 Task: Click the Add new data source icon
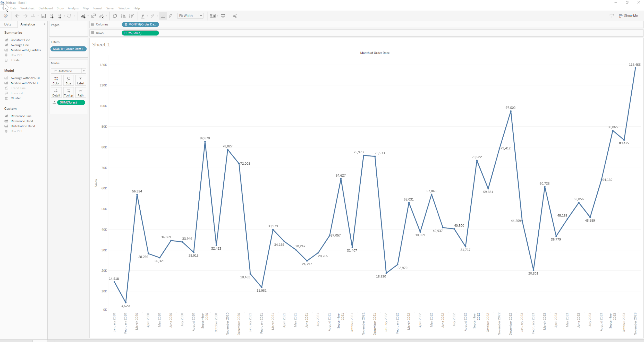coord(52,16)
